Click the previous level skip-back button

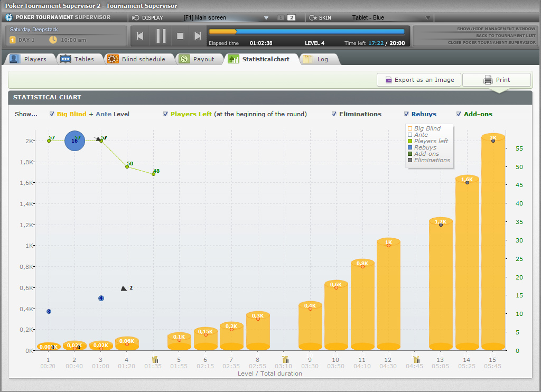point(140,36)
